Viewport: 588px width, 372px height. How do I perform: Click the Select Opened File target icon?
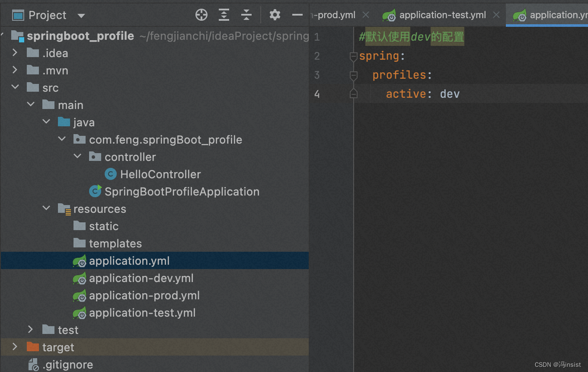(x=201, y=15)
